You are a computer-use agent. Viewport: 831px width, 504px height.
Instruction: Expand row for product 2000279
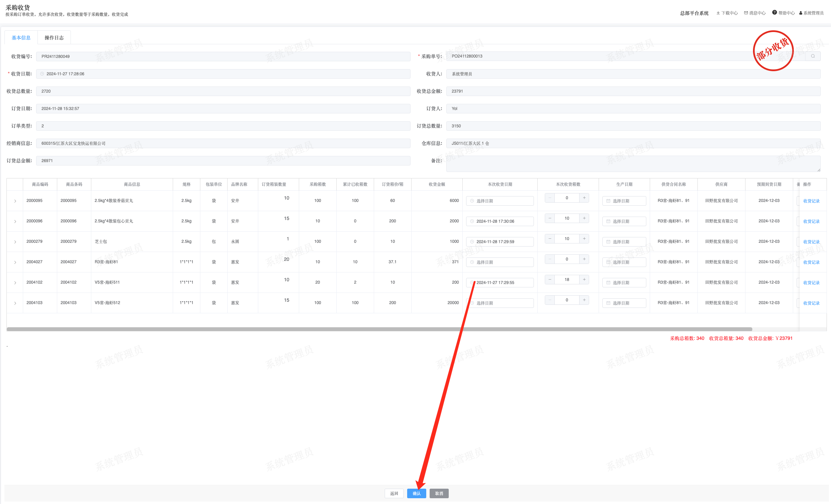click(15, 242)
